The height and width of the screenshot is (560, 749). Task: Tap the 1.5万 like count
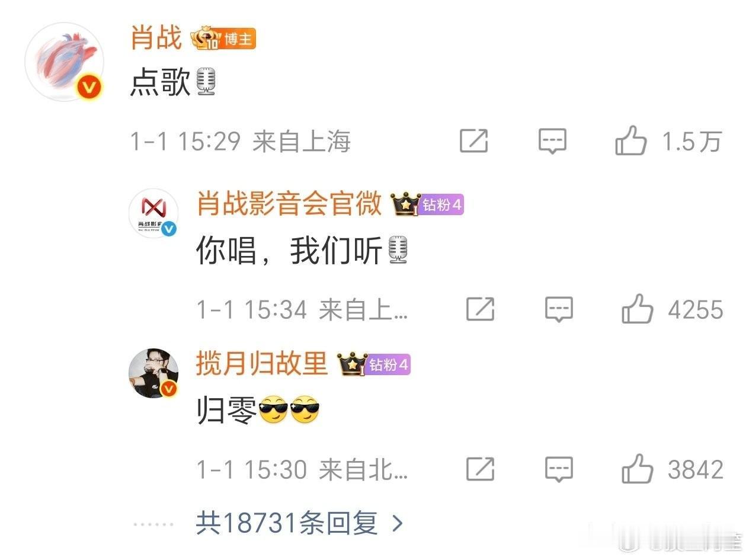692,142
